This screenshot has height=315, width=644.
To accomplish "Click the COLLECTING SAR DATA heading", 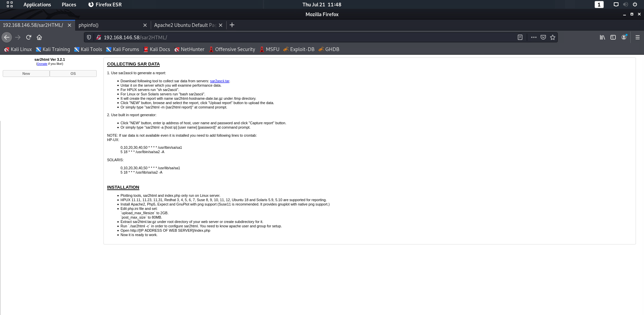I will tap(133, 64).
